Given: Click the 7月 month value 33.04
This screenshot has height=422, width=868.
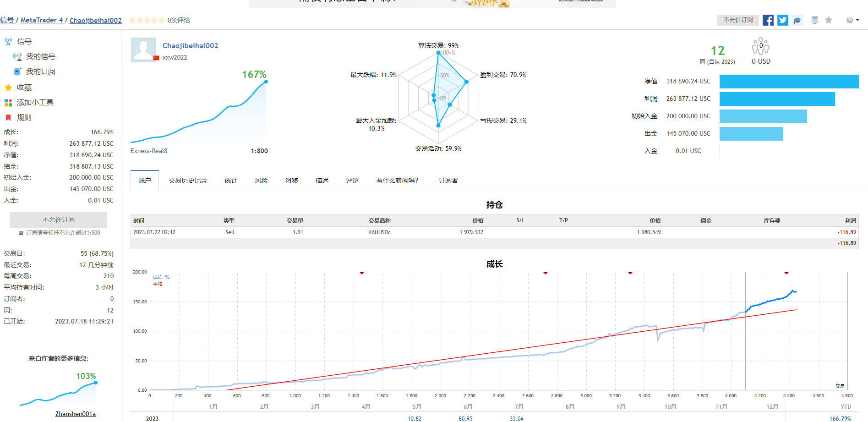Looking at the screenshot, I should pyautogui.click(x=517, y=418).
